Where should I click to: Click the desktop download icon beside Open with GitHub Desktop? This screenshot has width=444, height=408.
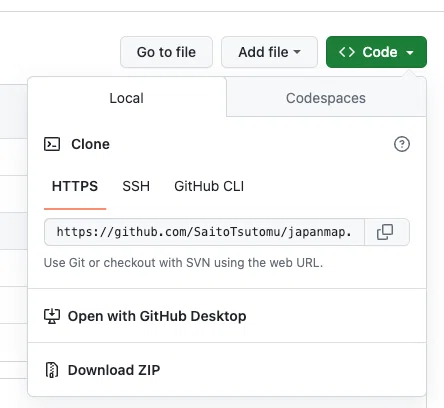[52, 316]
